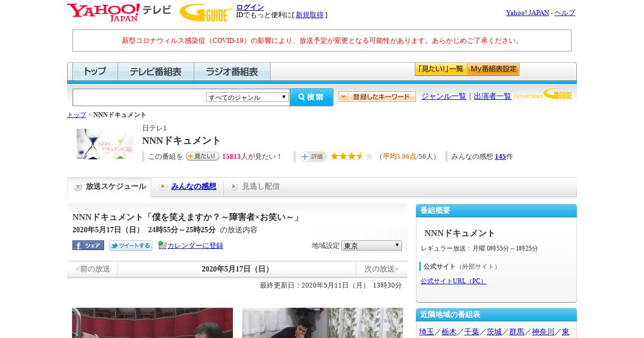Open the テレビ番組表 navigation tab
The image size is (644, 338).
(156, 71)
